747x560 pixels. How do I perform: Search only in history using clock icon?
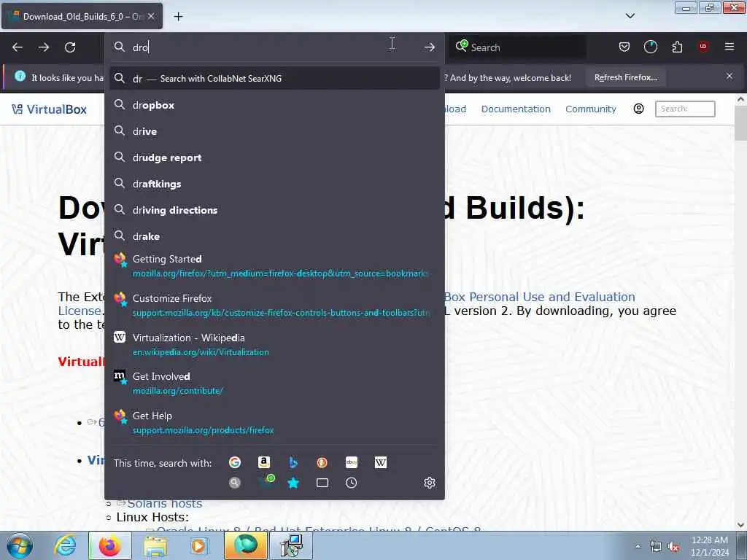click(x=351, y=483)
